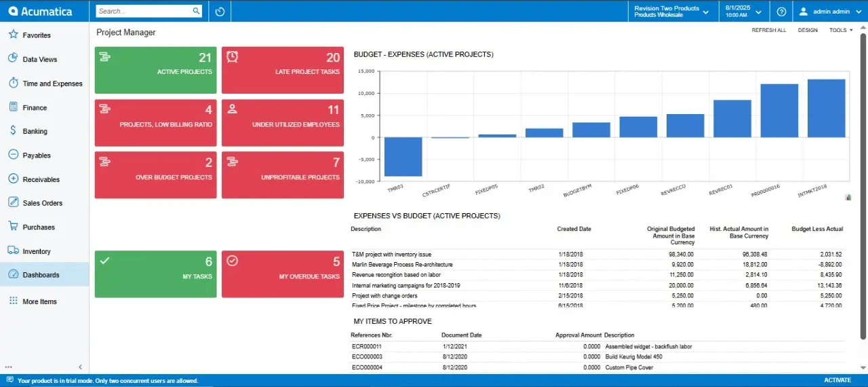Expand the Tools dropdown menu
The height and width of the screenshot is (387, 868).
841,31
